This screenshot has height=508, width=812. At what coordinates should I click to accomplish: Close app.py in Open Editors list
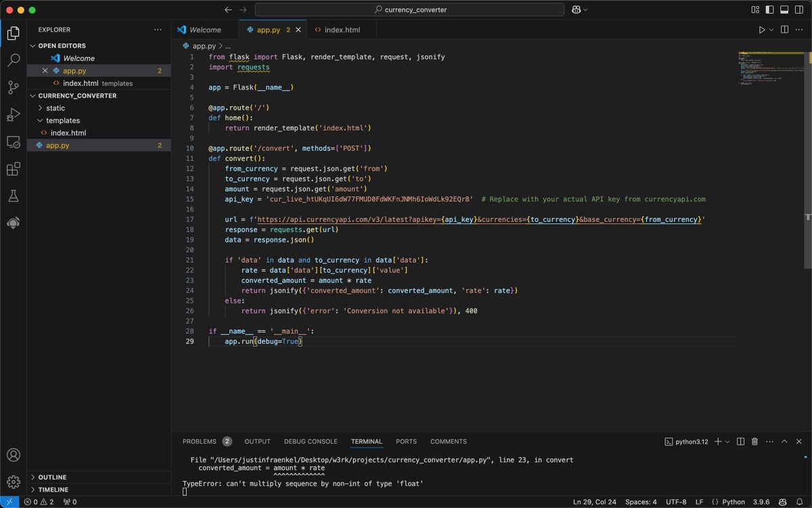click(45, 71)
